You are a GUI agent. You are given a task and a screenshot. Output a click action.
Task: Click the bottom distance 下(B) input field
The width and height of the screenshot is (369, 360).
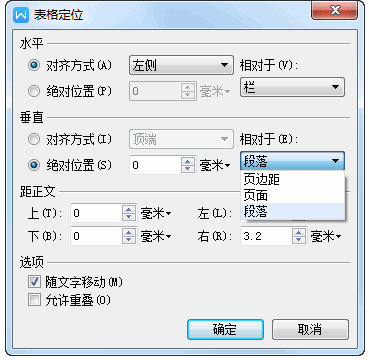click(97, 237)
